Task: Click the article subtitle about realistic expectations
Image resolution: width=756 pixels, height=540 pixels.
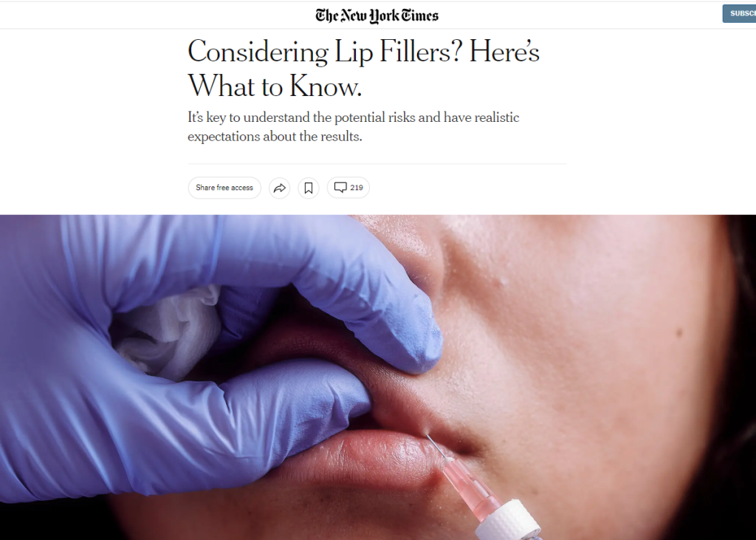Action: coord(354,127)
